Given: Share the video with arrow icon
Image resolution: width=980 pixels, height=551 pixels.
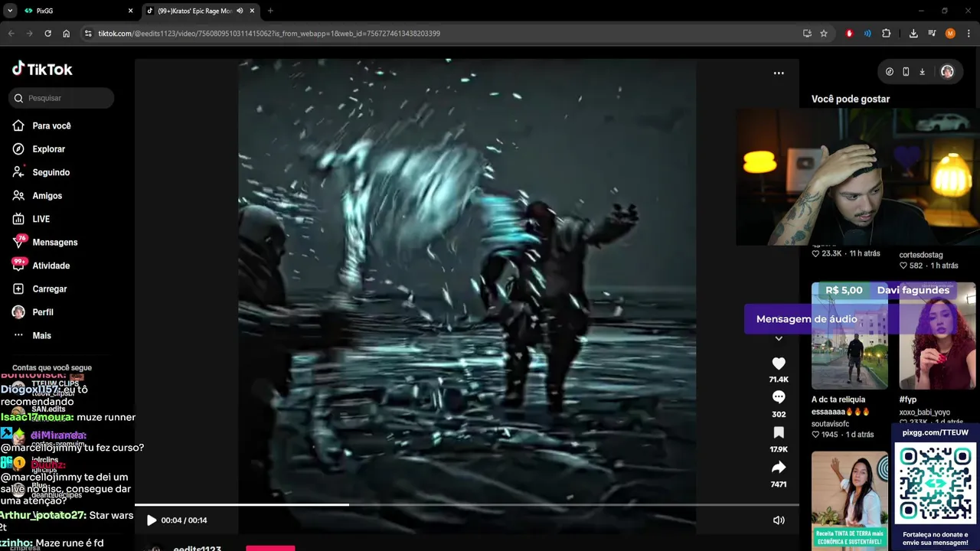Looking at the screenshot, I should tap(779, 467).
